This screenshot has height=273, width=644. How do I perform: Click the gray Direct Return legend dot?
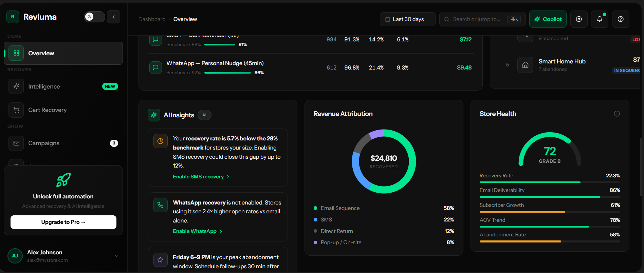click(315, 231)
